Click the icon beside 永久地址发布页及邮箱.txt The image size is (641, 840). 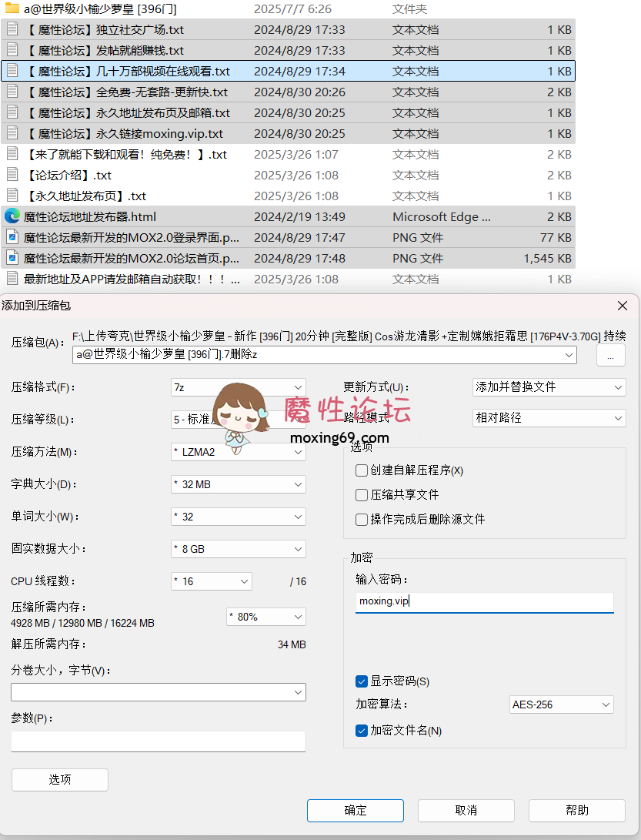point(12,112)
